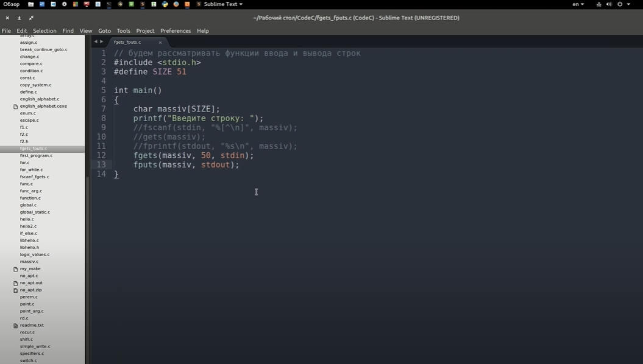Open libhello.h in the sidebar
The height and width of the screenshot is (364, 643).
pyautogui.click(x=29, y=247)
